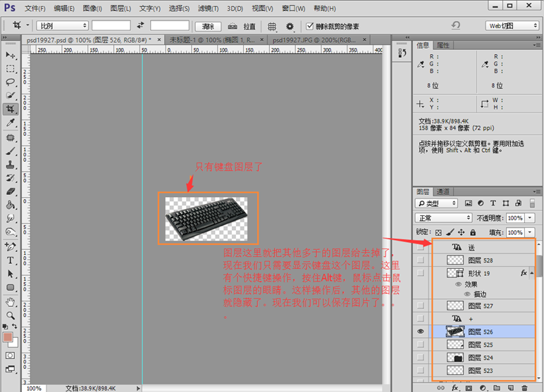Toggle the 删除裁剪的像素 checkbox
The height and width of the screenshot is (392, 544).
pos(310,26)
